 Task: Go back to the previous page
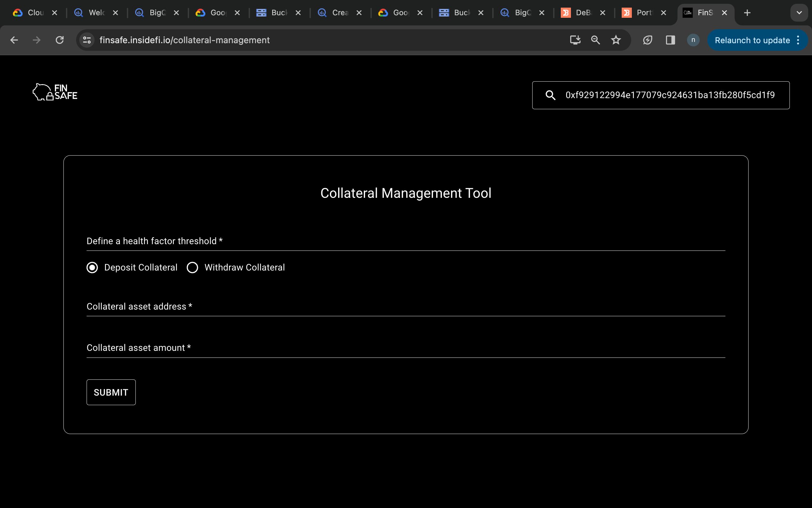point(14,40)
